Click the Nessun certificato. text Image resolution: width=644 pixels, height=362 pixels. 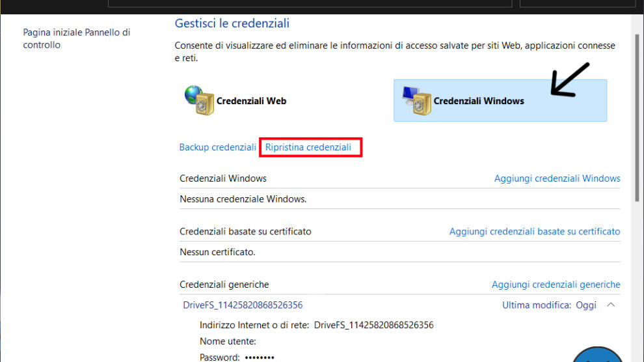217,252
